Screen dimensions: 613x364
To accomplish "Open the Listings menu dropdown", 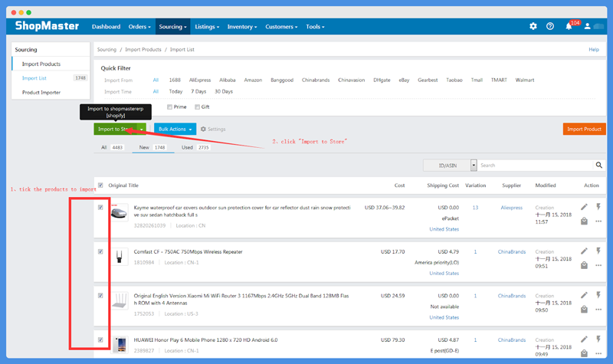I will 207,27.
